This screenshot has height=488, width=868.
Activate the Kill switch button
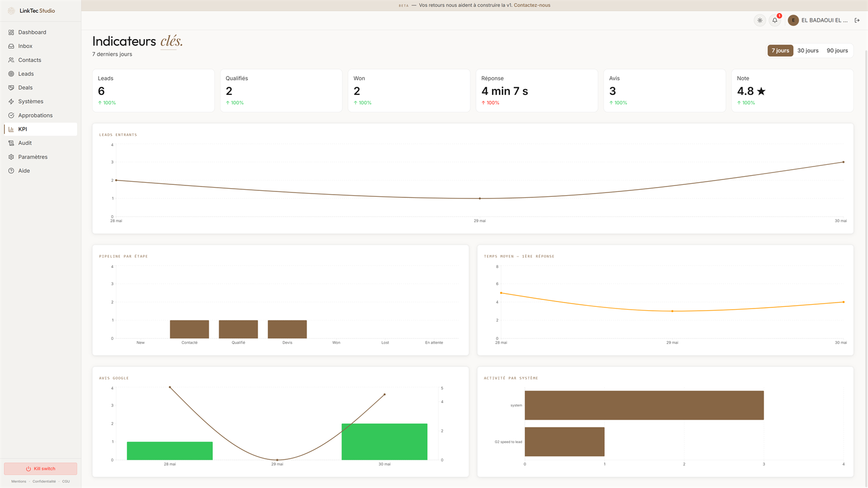click(41, 468)
